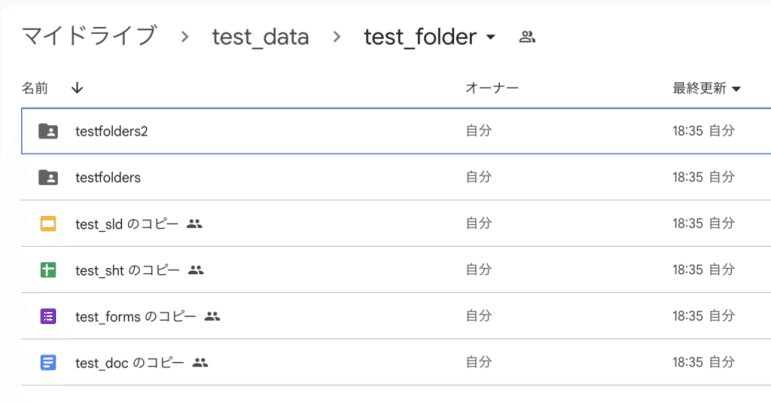
Task: Reverse sort order with the name arrow
Action: (77, 88)
